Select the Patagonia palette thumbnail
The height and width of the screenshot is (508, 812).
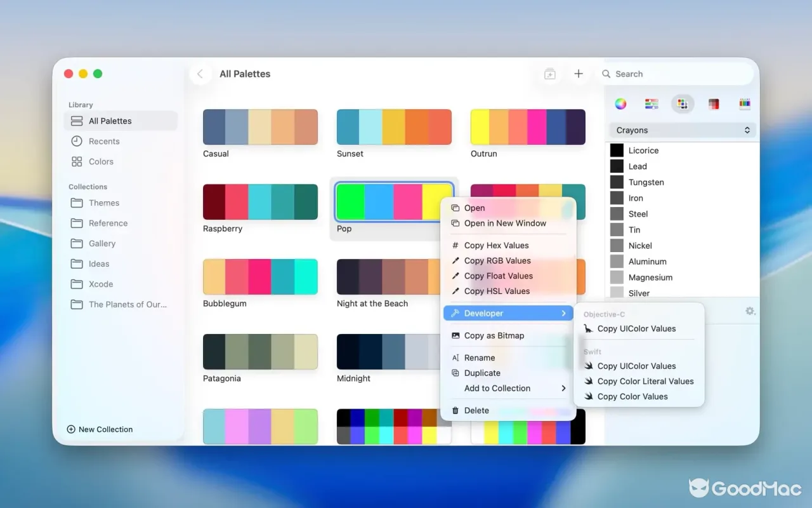pyautogui.click(x=260, y=352)
